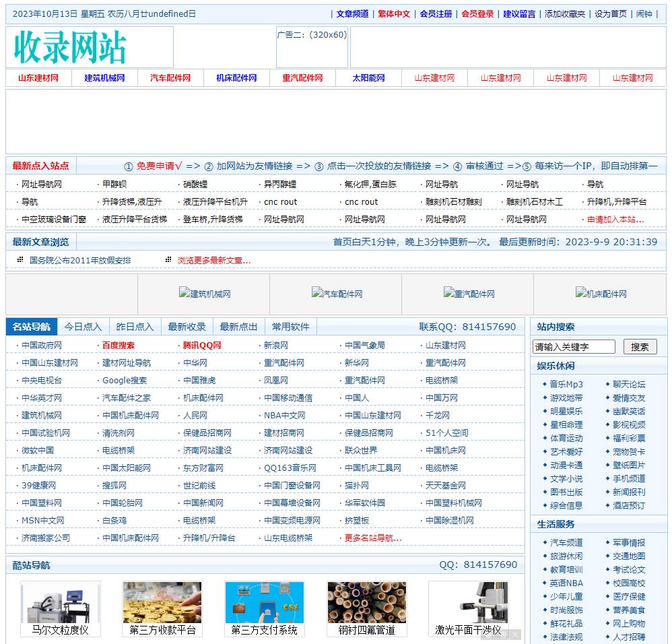Click 添加收藏夹 in the top bar

pyautogui.click(x=565, y=14)
